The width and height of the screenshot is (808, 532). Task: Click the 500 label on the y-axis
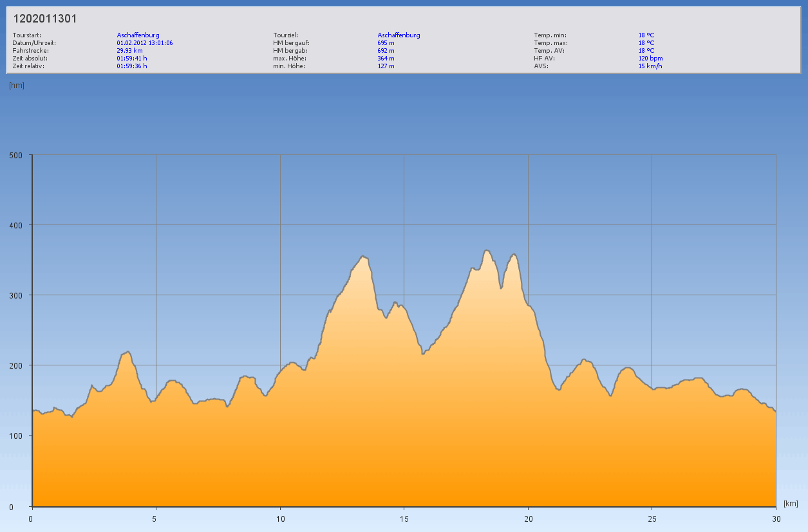click(15, 155)
